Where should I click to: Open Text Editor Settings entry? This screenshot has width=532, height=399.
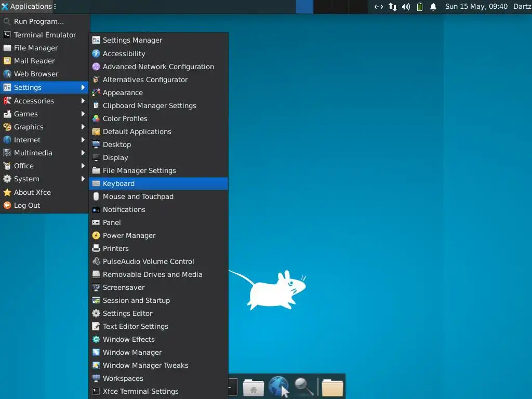158,326
